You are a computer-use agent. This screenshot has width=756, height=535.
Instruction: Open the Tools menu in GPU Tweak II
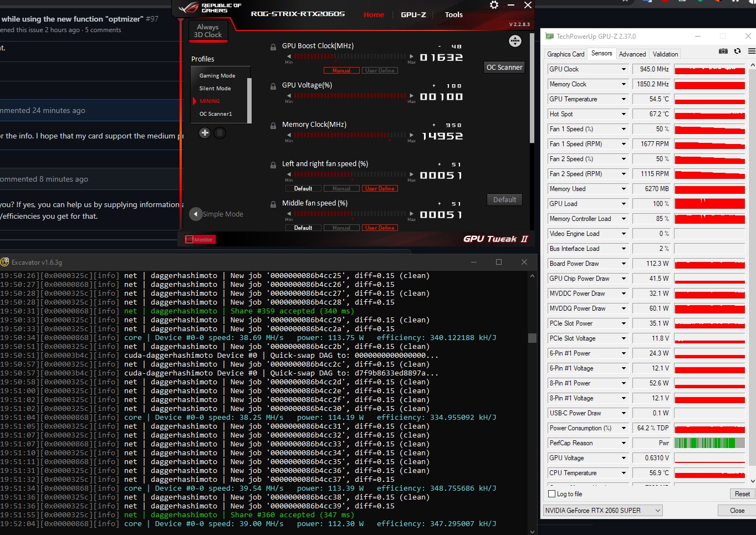click(x=453, y=14)
